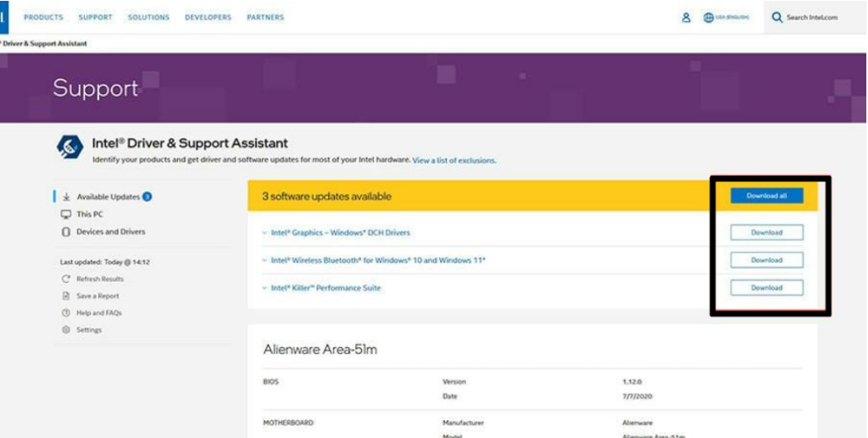
Task: Select Available Updates in the sidebar
Action: coord(108,197)
